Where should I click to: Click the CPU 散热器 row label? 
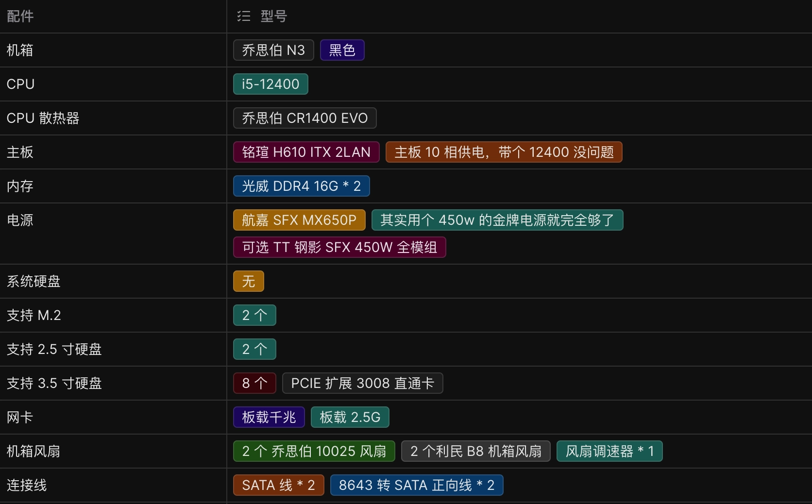click(x=43, y=118)
